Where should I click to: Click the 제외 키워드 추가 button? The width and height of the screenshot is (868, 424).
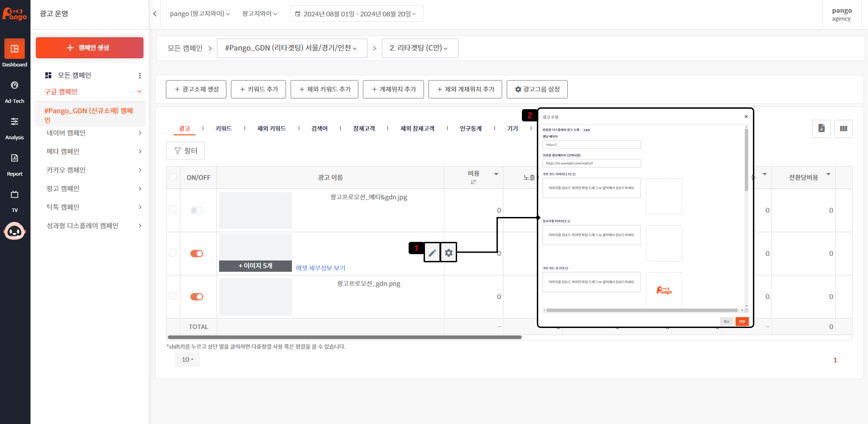pos(324,89)
